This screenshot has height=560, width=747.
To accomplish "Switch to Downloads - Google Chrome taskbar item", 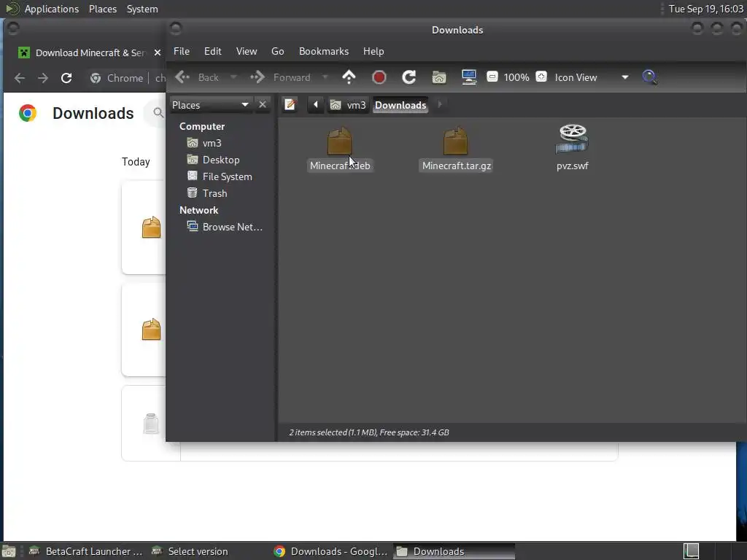I will click(x=330, y=551).
